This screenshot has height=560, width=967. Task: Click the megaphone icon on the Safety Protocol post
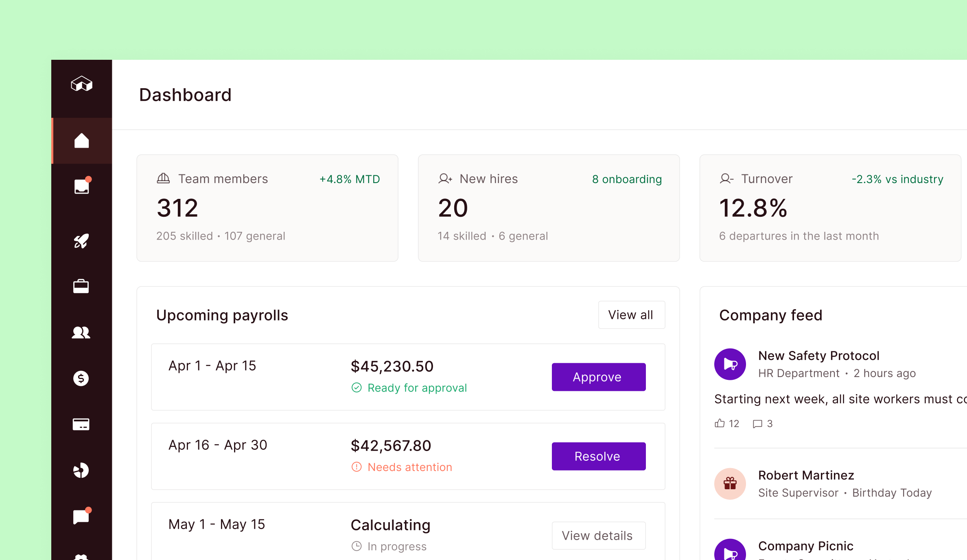click(x=730, y=364)
